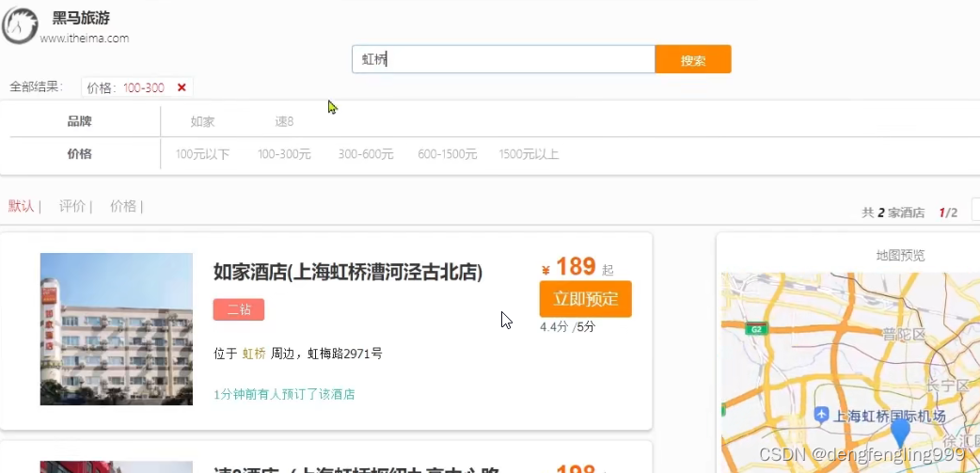The height and width of the screenshot is (473, 980).
Task: Filter by brand 如家
Action: (x=202, y=122)
